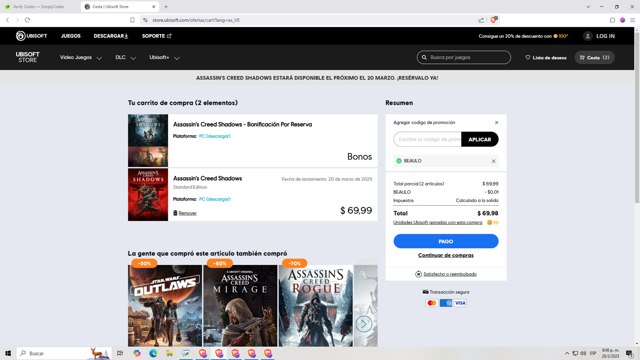Viewport: 640px width, 360px height.
Task: Click the next arrow on recommendations carousel
Action: pyautogui.click(x=364, y=324)
